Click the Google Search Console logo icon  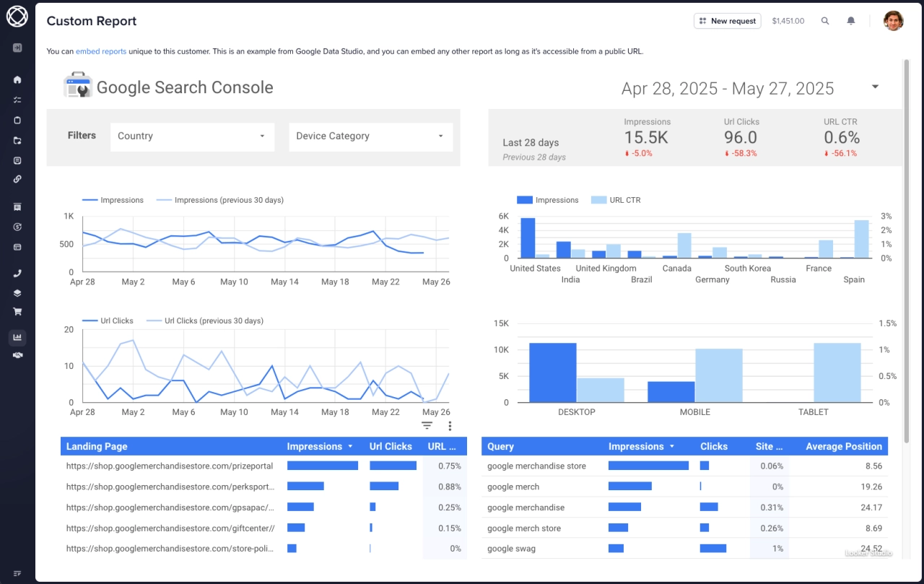pyautogui.click(x=77, y=86)
